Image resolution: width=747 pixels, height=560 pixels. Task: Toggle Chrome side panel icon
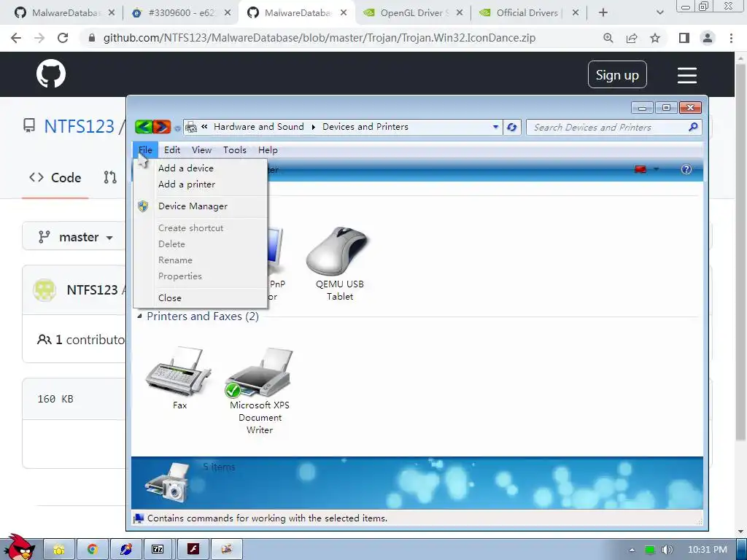click(x=684, y=38)
